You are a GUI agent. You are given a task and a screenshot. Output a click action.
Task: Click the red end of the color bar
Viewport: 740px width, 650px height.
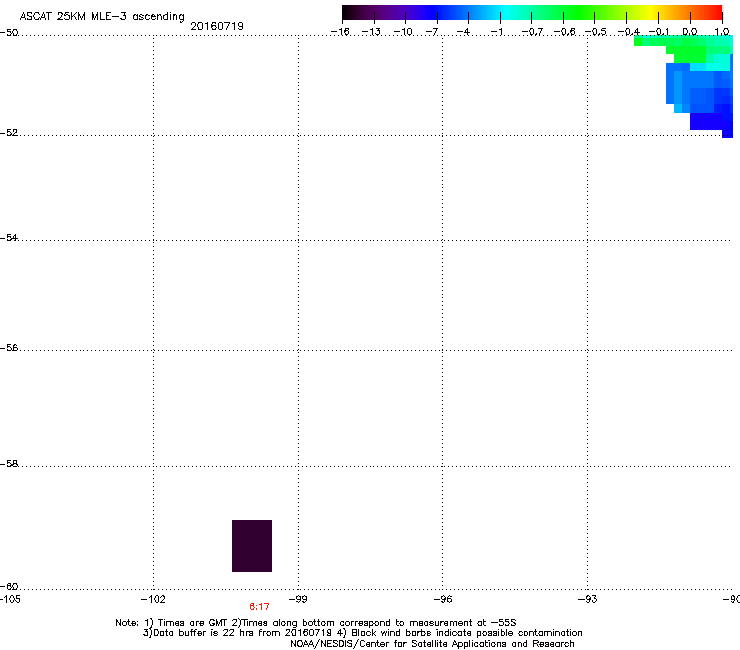pos(716,13)
